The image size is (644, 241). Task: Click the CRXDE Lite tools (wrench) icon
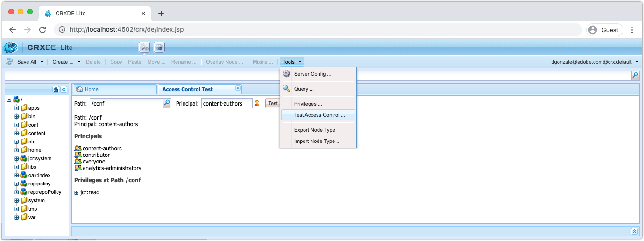[144, 47]
